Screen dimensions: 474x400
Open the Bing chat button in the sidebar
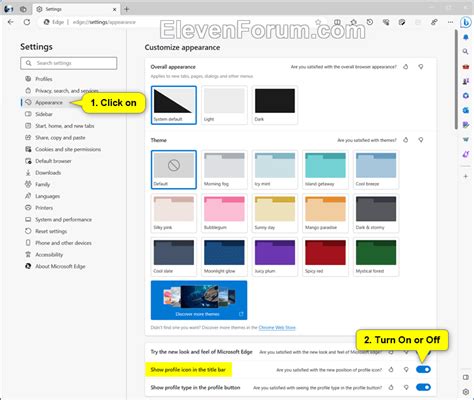[x=466, y=23]
